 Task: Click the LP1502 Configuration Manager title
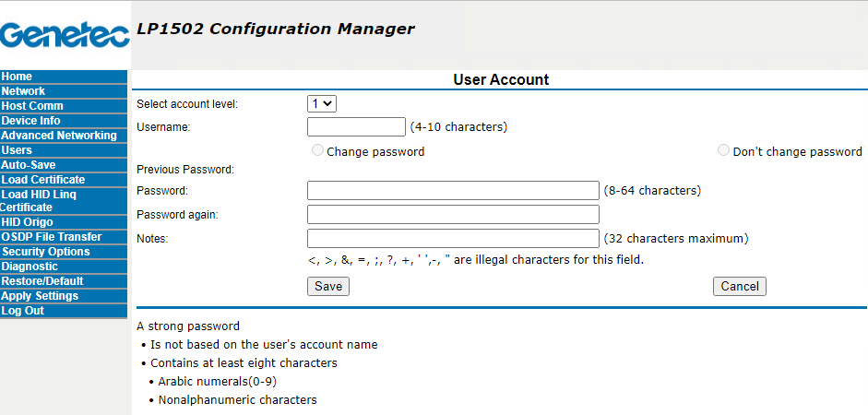coord(275,29)
